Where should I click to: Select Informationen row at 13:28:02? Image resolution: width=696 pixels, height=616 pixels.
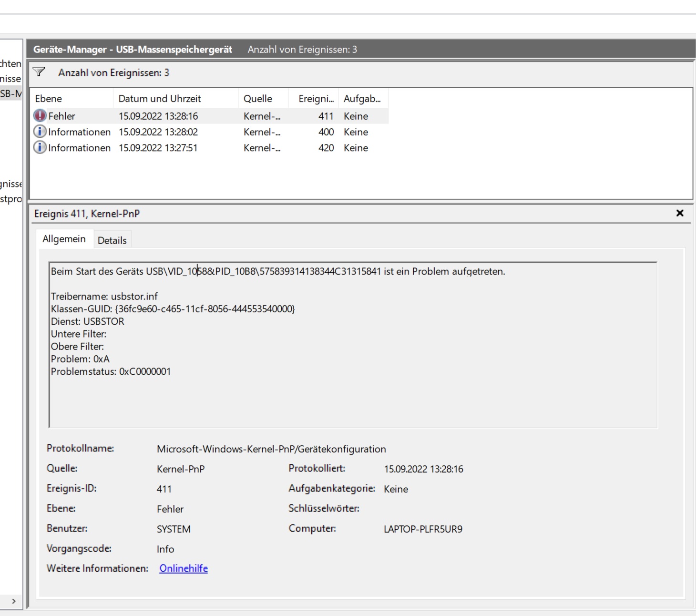(210, 132)
